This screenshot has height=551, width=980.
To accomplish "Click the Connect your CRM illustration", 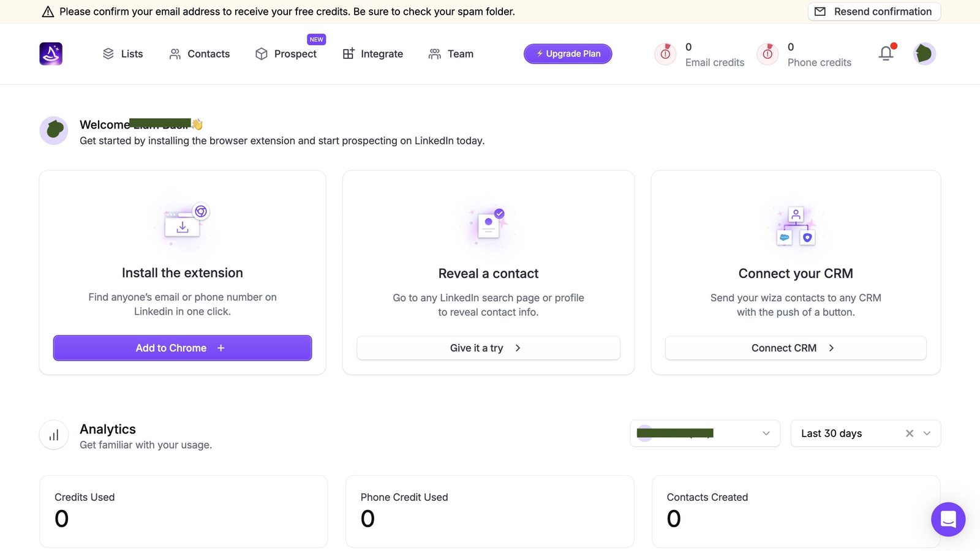I will 796,226.
